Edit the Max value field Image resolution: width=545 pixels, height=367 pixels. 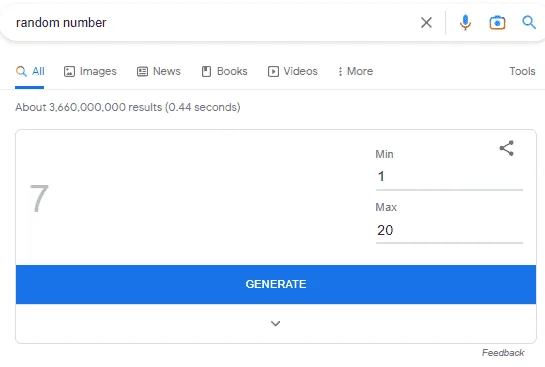coord(449,230)
